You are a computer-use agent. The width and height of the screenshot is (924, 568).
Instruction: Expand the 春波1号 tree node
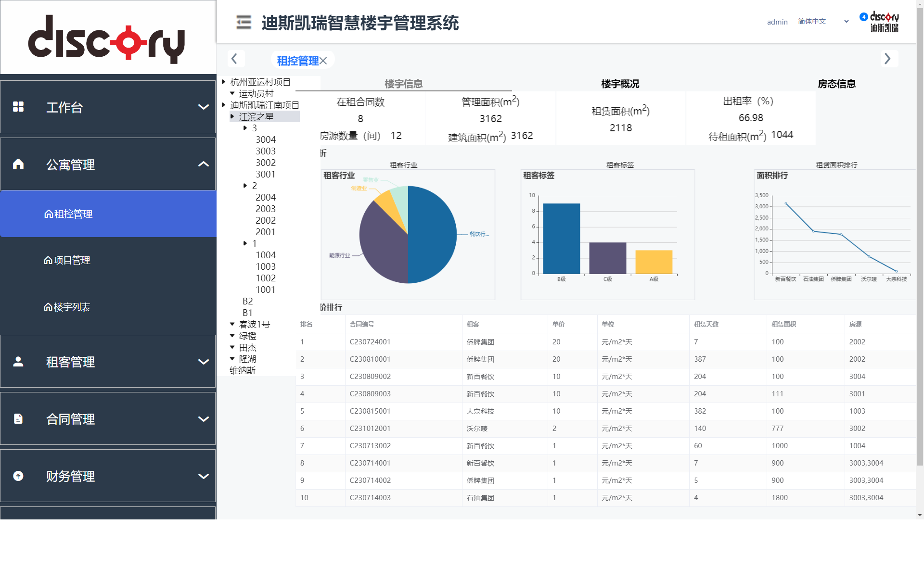232,324
